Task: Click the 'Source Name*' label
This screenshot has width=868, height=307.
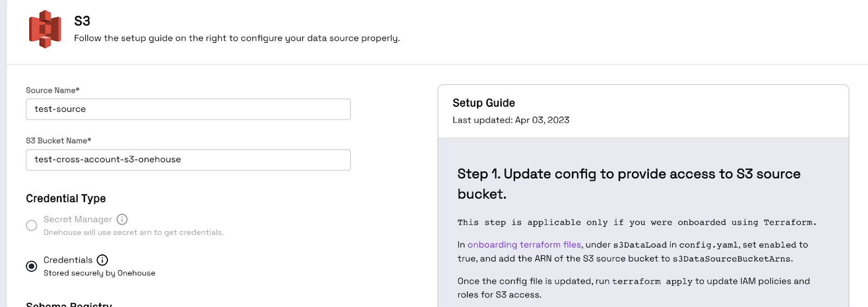Action: [x=53, y=90]
